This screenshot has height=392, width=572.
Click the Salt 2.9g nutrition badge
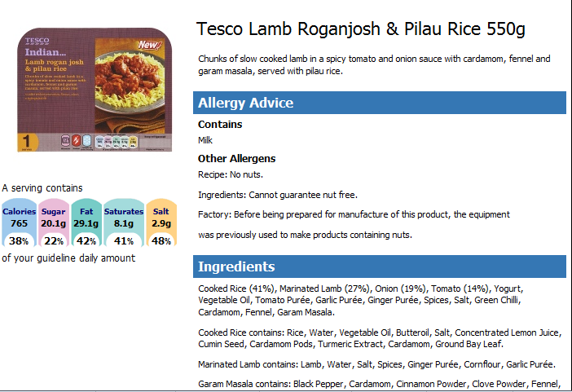pos(161,222)
